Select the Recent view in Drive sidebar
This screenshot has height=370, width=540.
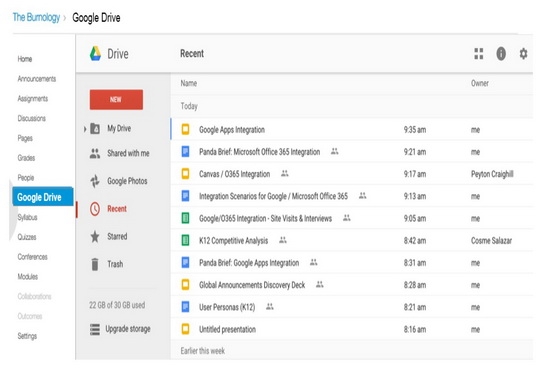tap(117, 209)
